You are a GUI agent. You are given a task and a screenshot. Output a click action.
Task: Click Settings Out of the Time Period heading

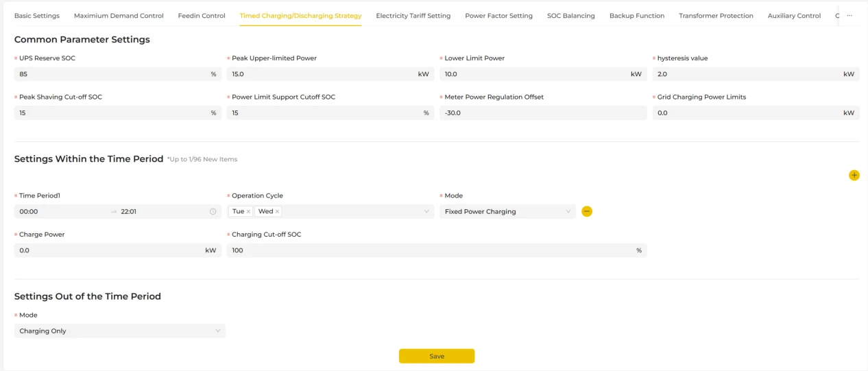[88, 297]
